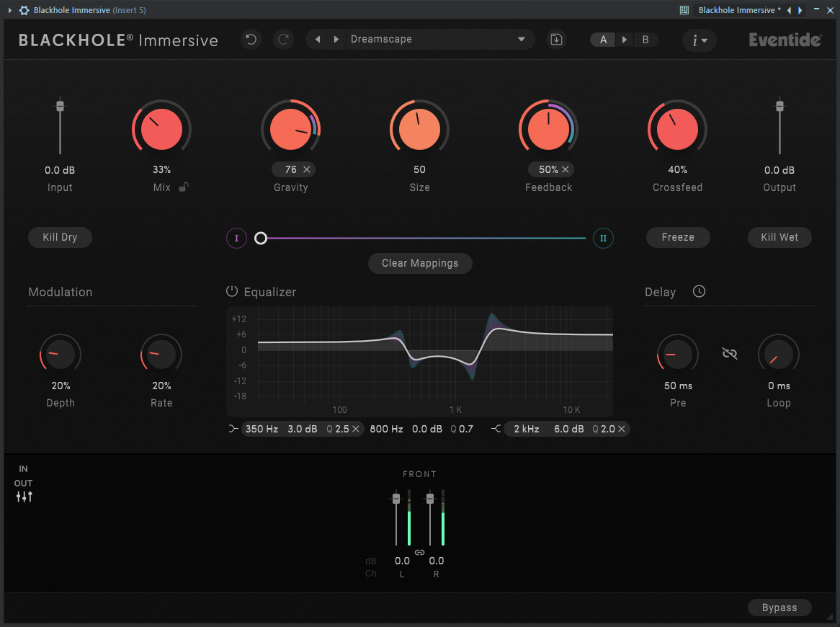Toggle the Kill Dry button

(60, 237)
